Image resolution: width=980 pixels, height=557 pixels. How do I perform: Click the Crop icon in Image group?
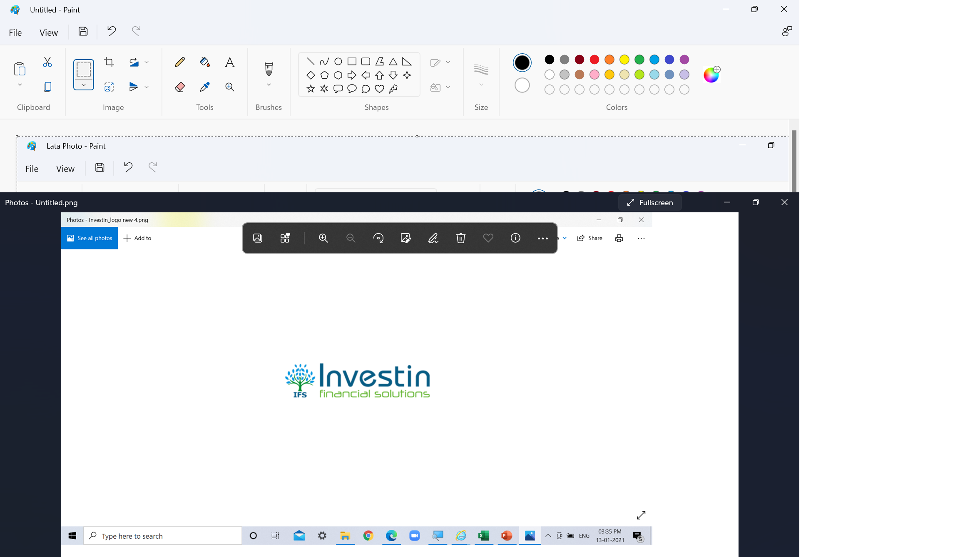pyautogui.click(x=109, y=62)
